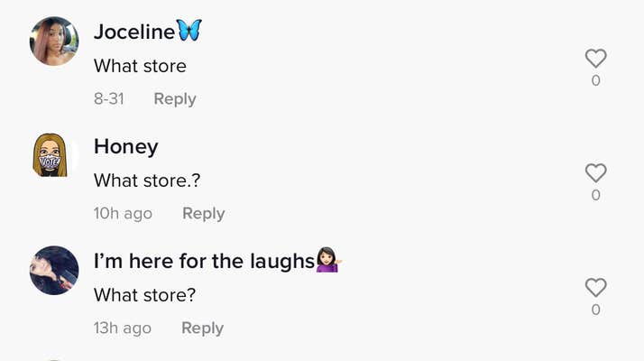Click the like count under Honey's heart
The width and height of the screenshot is (644, 361).
[595, 195]
